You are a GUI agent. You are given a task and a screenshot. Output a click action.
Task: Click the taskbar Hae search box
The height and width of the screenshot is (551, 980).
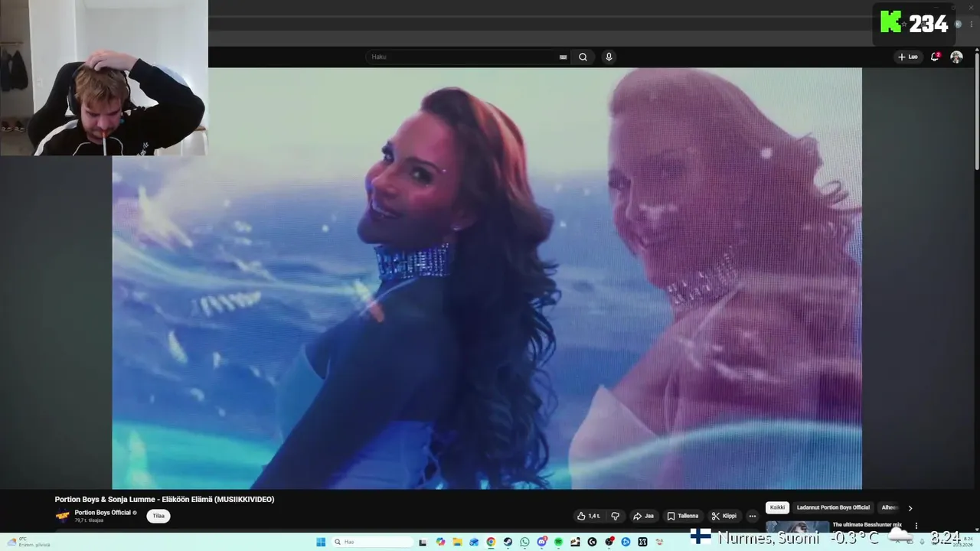[x=371, y=542]
